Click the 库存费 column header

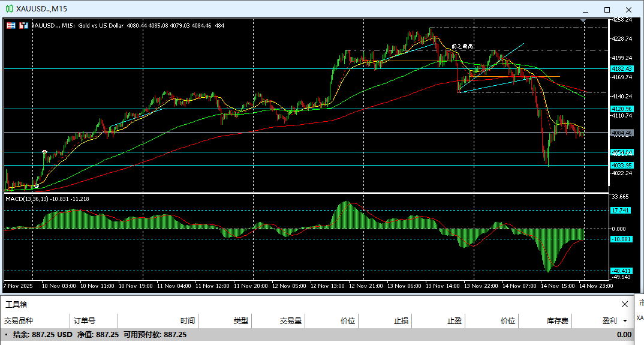[557, 321]
